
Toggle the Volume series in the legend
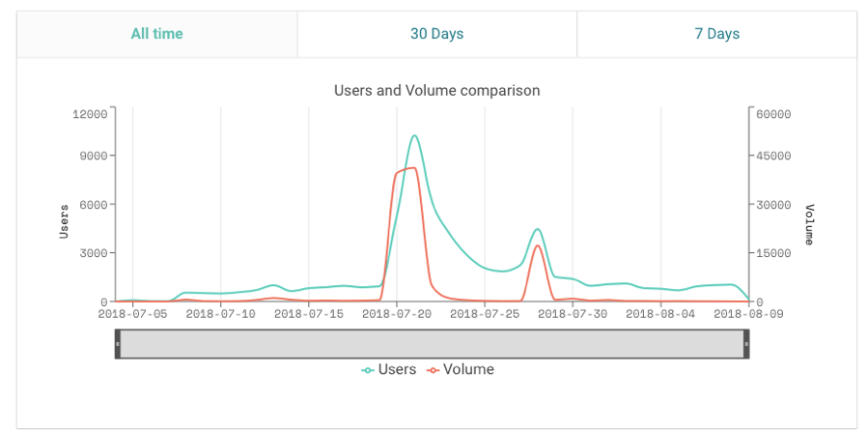460,369
